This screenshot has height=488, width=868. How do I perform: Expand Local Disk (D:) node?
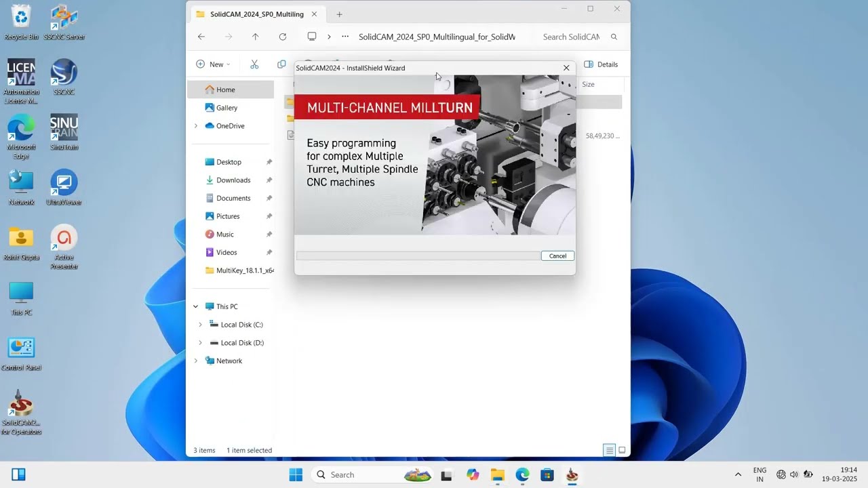(x=200, y=343)
